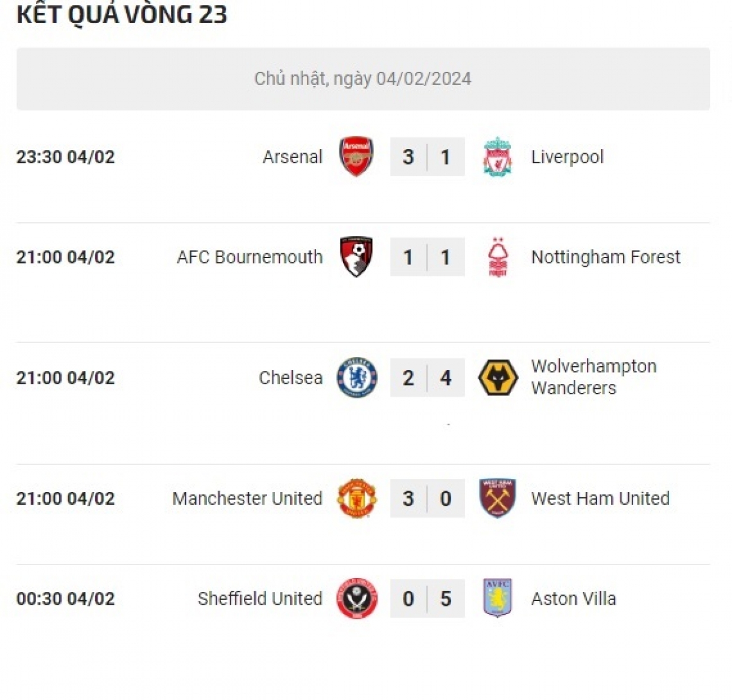Click the Bournemouth 1-1 Forest score

coord(427,257)
